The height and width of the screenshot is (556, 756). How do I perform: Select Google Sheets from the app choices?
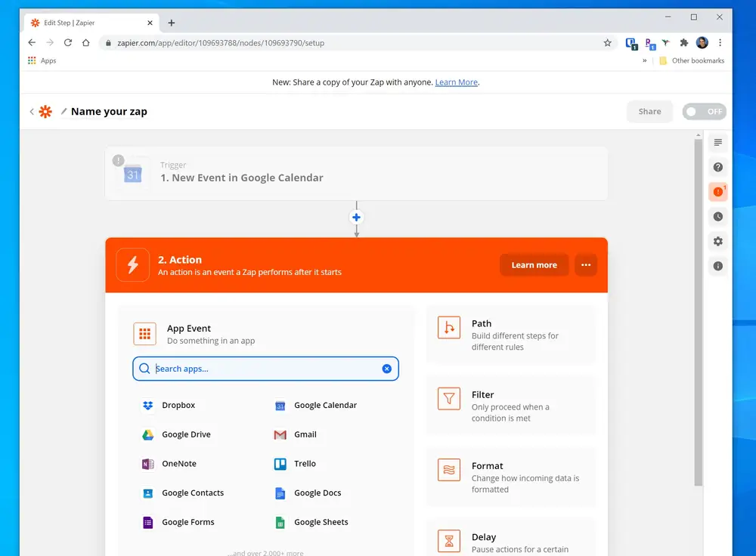(x=321, y=522)
